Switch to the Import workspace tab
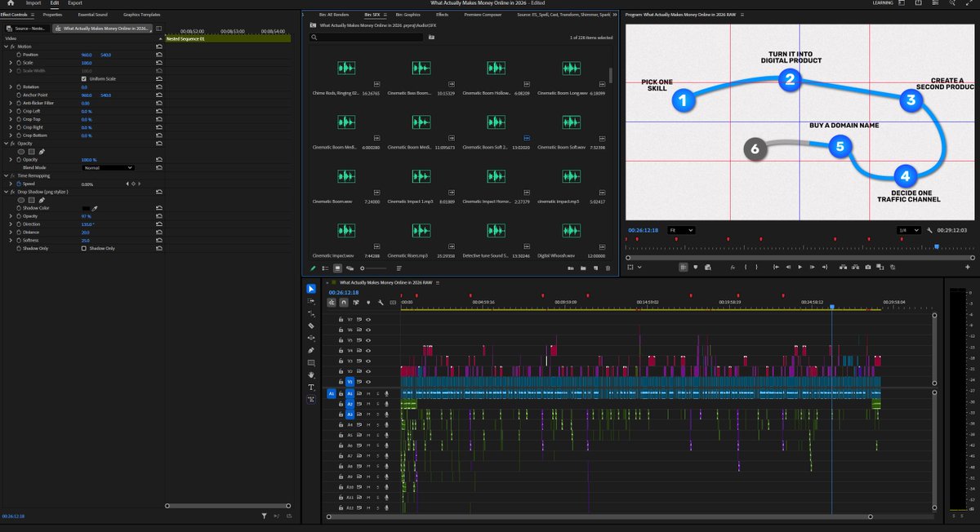Screen dimensions: 980x532 33,3
